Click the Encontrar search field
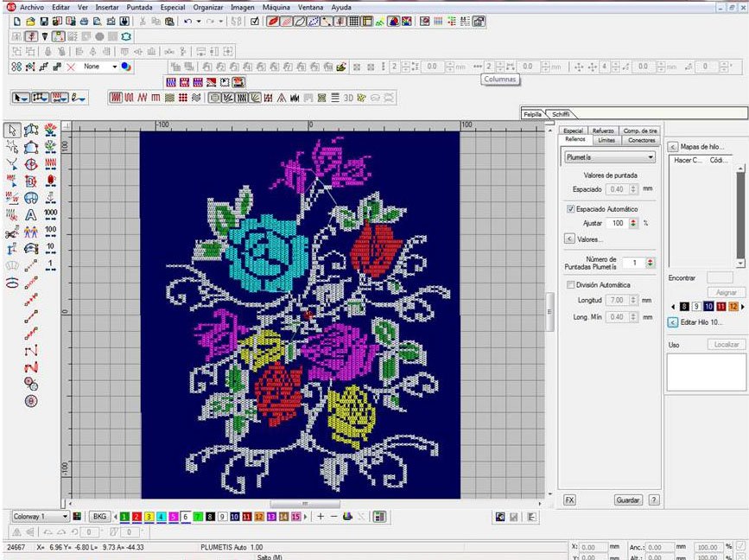Viewport: 749px width, 560px height. coord(720,277)
